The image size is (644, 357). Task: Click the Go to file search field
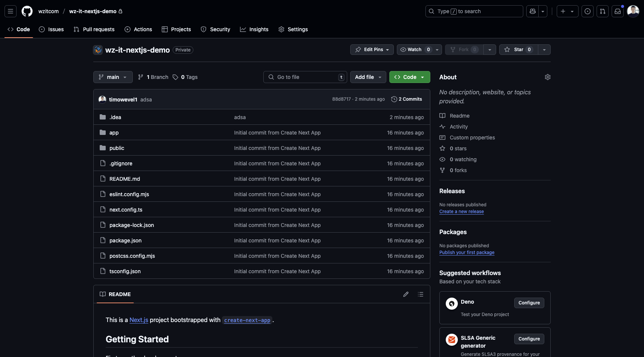pos(305,77)
